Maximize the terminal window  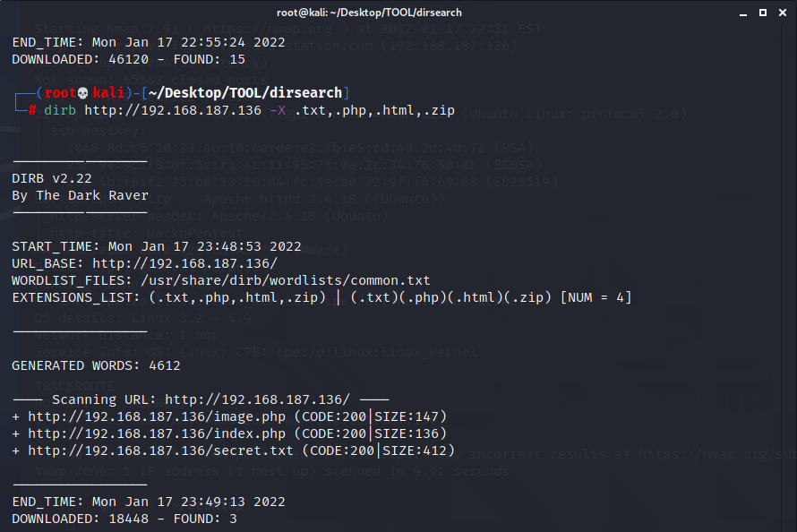click(763, 13)
